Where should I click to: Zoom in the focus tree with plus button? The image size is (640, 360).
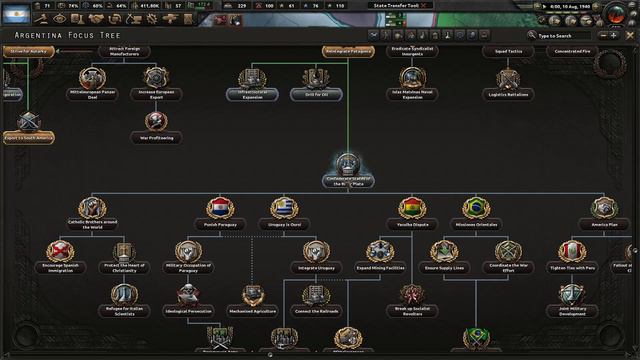613,36
